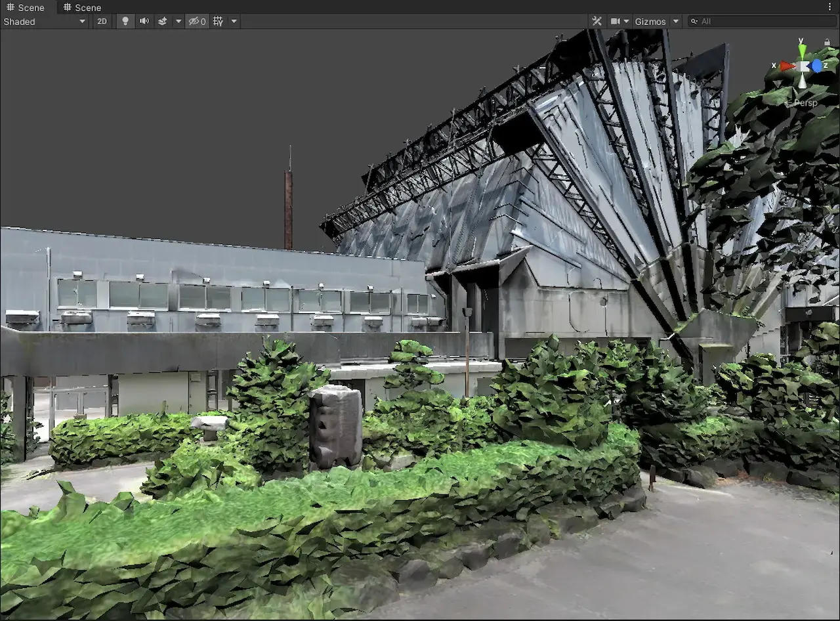Switch to the first Scene tab

[x=26, y=7]
